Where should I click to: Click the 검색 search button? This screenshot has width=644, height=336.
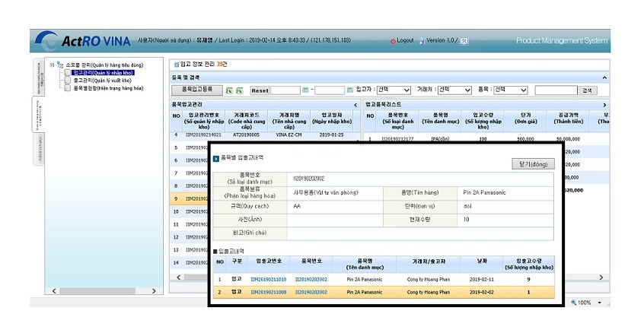pyautogui.click(x=588, y=90)
